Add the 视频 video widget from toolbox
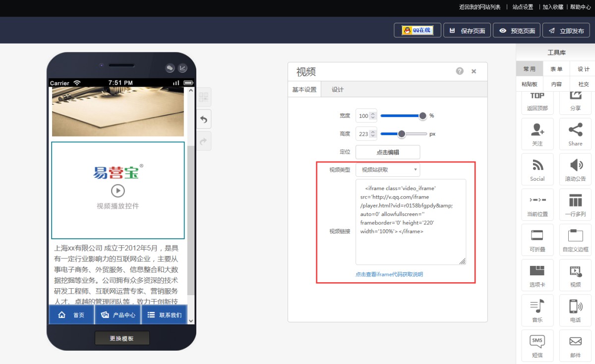Screen dimensions: 595x364 575,275
